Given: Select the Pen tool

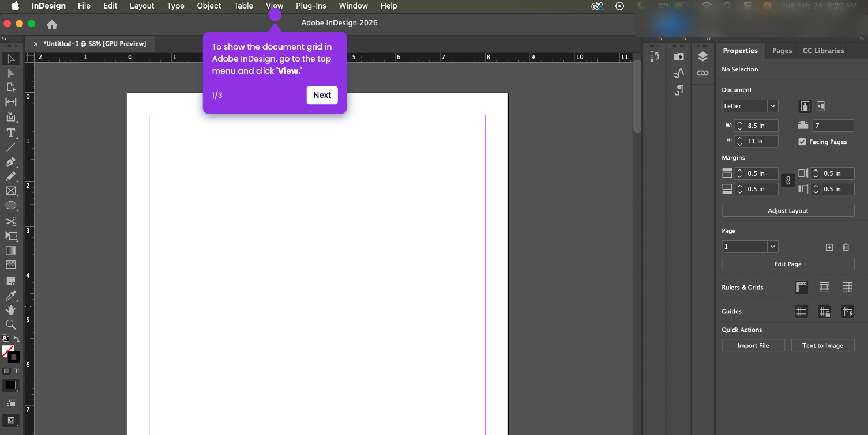Looking at the screenshot, I should (11, 162).
